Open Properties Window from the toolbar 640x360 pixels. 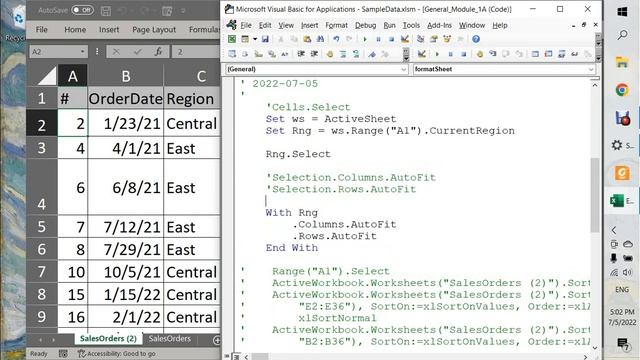point(434,39)
